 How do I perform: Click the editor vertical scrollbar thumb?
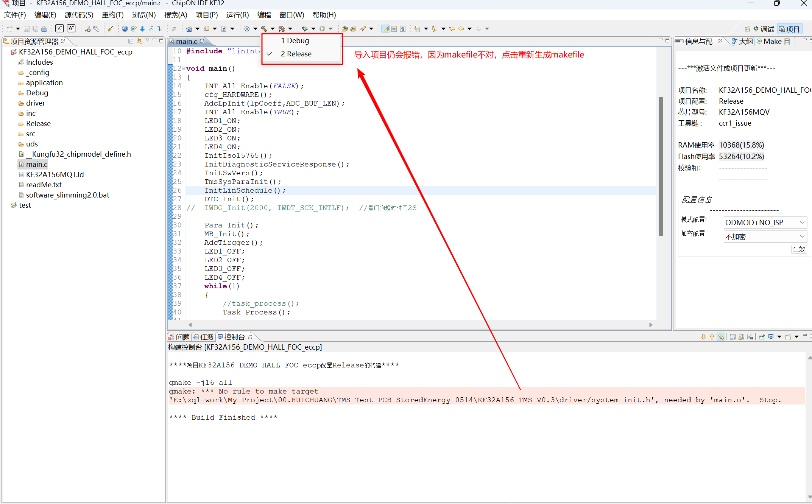pyautogui.click(x=661, y=166)
